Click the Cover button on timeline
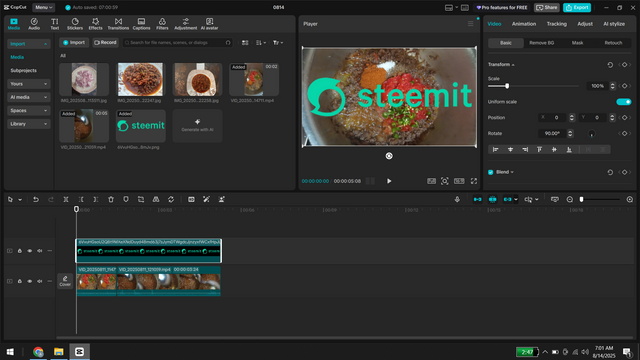 [65, 281]
